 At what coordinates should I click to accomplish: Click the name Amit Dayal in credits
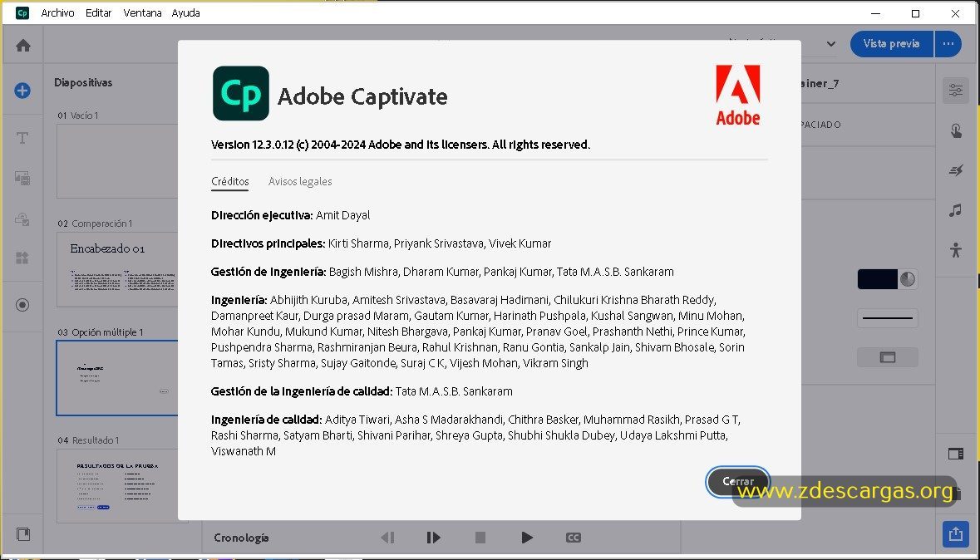click(x=342, y=215)
